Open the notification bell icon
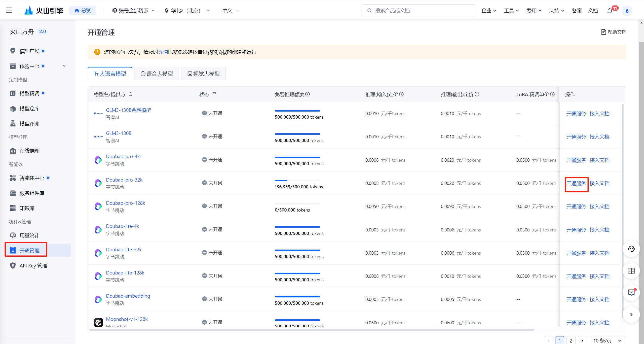This screenshot has height=344, width=644. click(x=610, y=11)
